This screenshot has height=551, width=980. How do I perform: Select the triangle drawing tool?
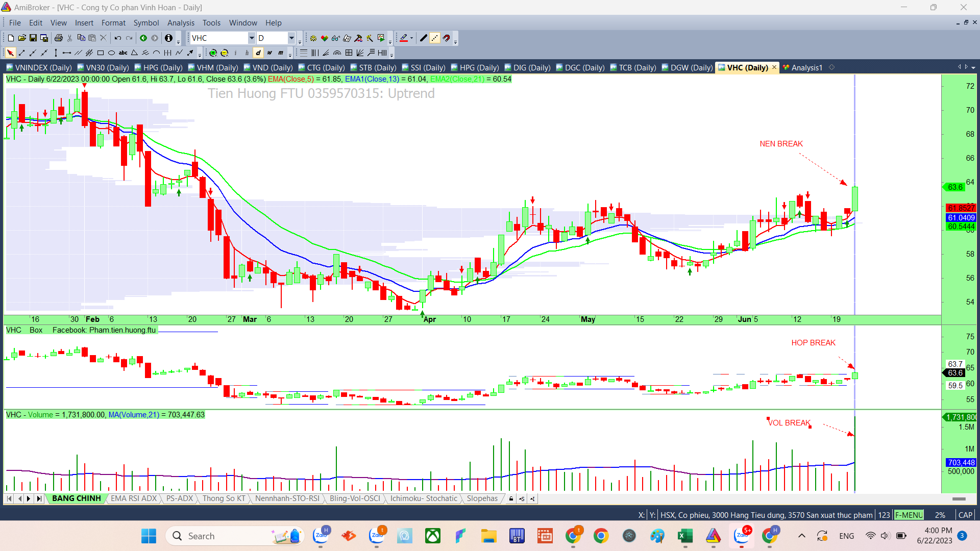click(x=134, y=53)
